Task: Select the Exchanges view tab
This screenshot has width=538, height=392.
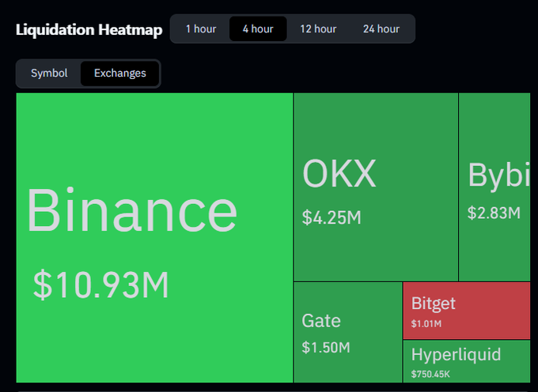Action: [x=120, y=73]
